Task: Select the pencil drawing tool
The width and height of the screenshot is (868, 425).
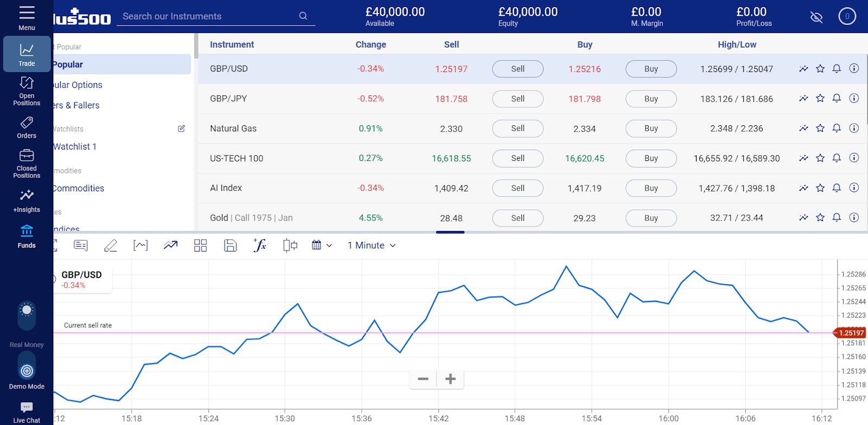Action: [111, 246]
